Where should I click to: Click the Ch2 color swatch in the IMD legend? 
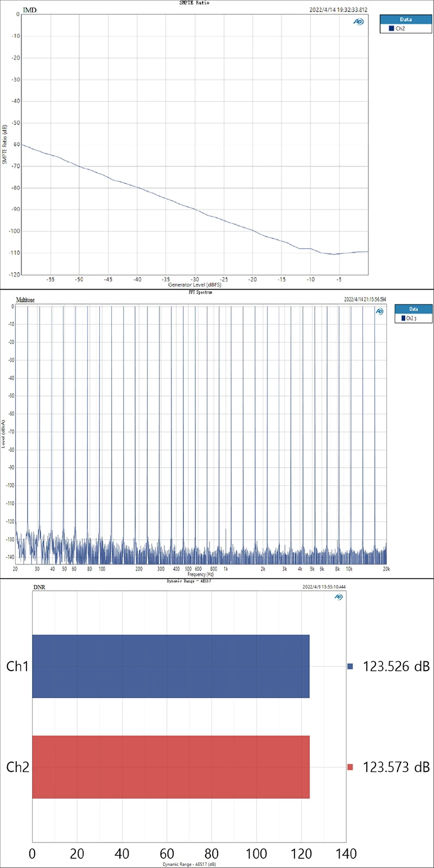pos(391,28)
